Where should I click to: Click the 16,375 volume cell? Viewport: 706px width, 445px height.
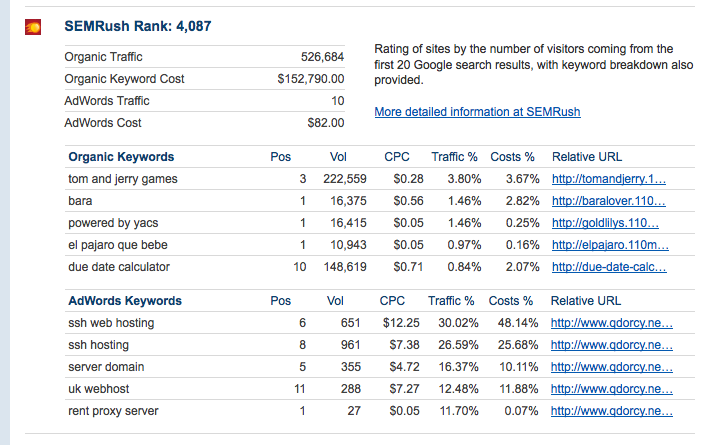(x=348, y=201)
